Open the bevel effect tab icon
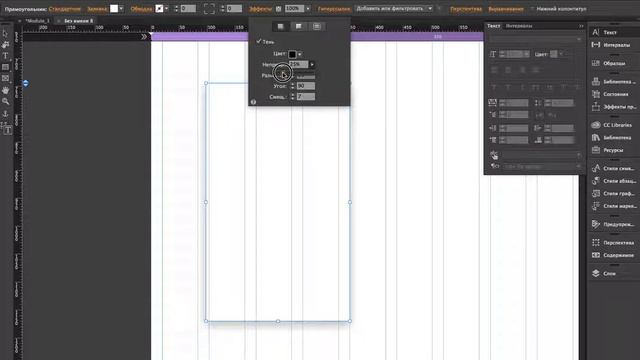 click(x=299, y=26)
